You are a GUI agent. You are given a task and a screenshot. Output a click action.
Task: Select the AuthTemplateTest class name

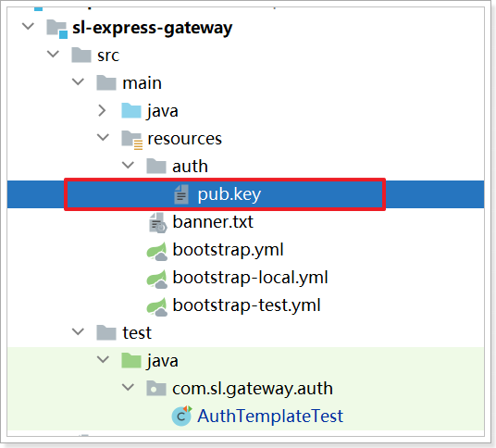(270, 416)
